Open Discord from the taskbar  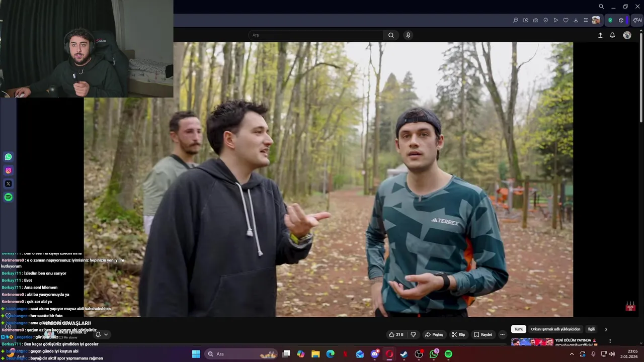(374, 354)
